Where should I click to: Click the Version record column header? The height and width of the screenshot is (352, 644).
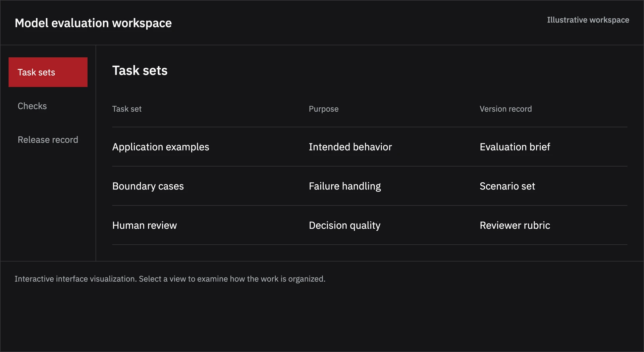tap(505, 109)
